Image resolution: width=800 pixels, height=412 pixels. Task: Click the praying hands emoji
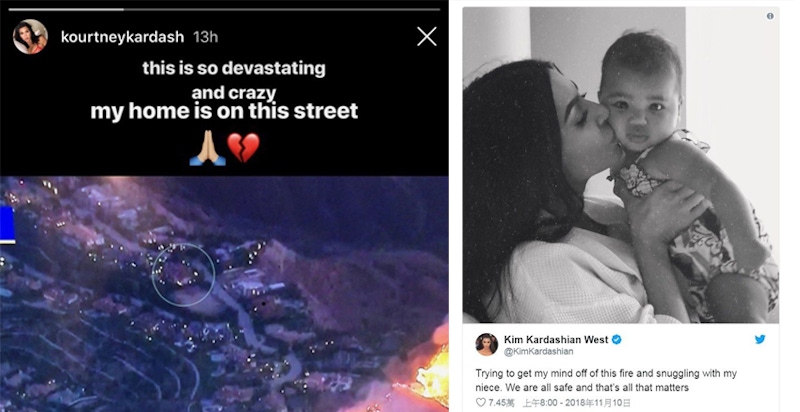pyautogui.click(x=208, y=148)
